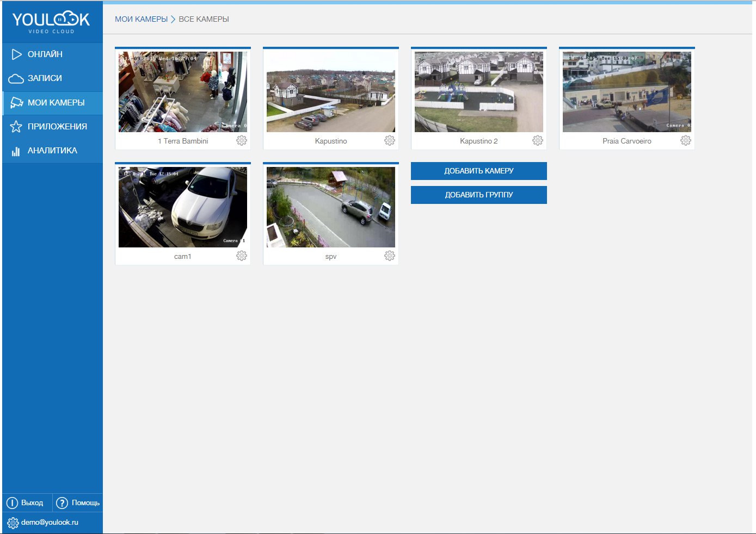Image resolution: width=756 pixels, height=534 pixels.
Task: Open Помощь help link
Action: point(78,503)
